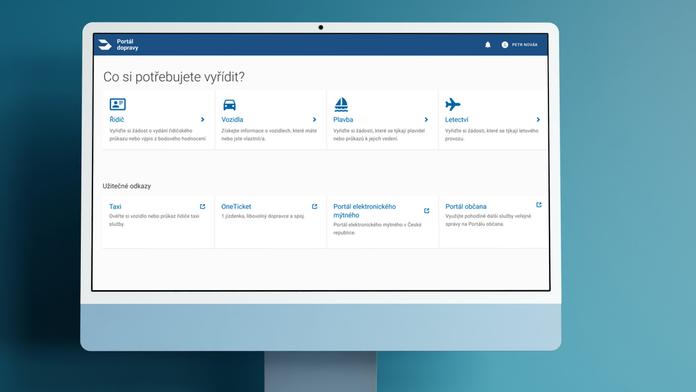This screenshot has height=392, width=696.
Task: Open the Vozidla section link
Action: coord(232,119)
